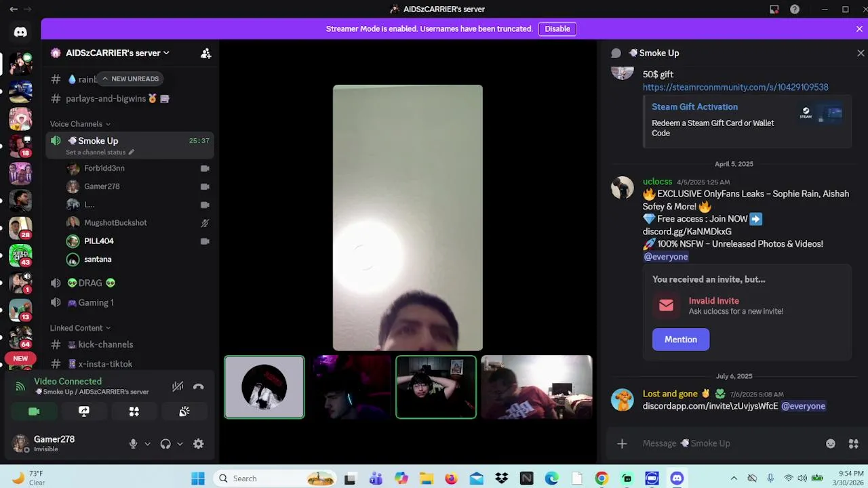Select thumbnail of person with hands behind head
This screenshot has height=488, width=868.
pyautogui.click(x=436, y=388)
